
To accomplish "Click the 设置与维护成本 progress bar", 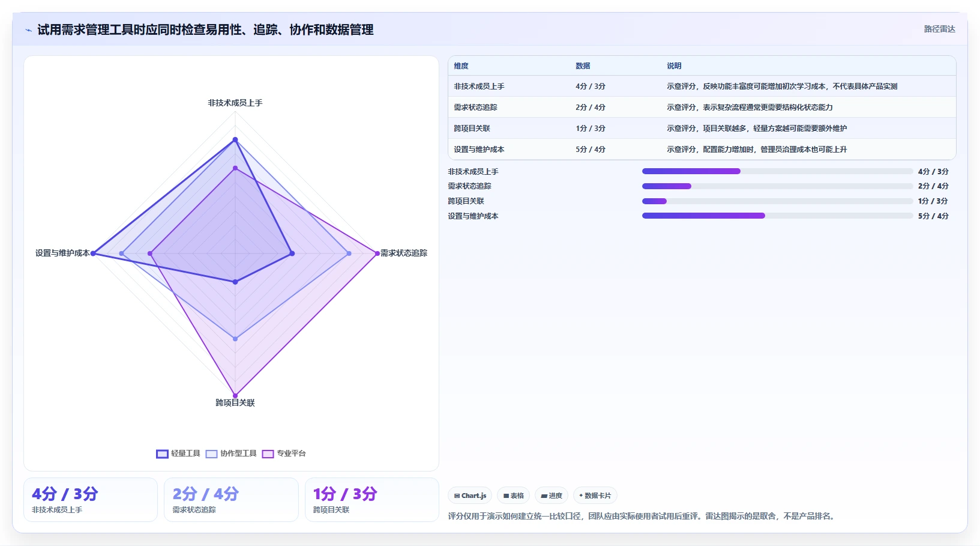I will click(777, 216).
